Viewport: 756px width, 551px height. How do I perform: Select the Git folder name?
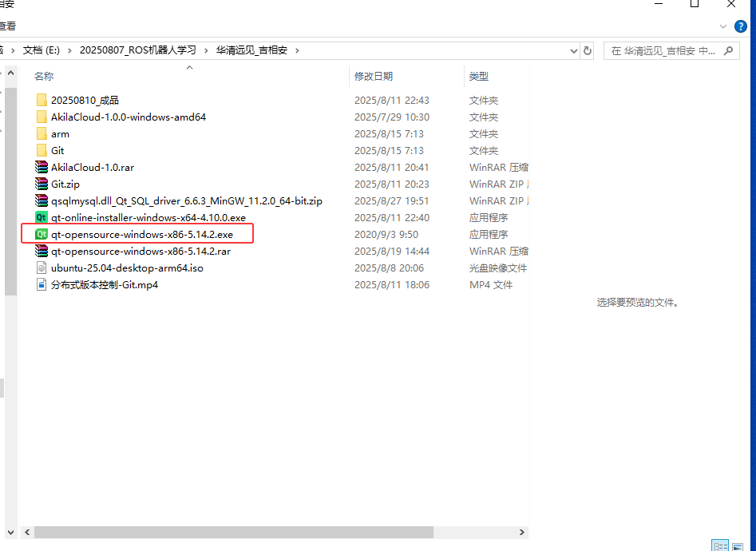tap(57, 151)
